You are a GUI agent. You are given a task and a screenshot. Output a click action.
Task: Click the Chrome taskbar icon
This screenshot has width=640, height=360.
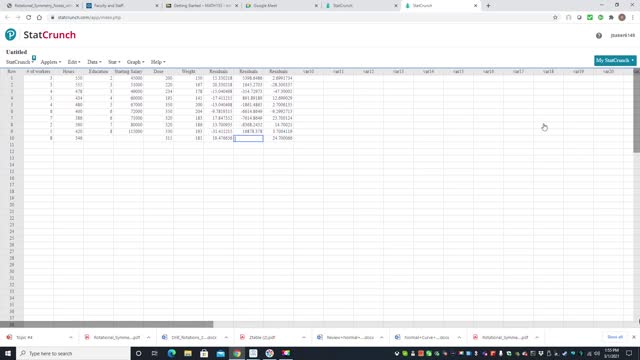click(x=237, y=353)
